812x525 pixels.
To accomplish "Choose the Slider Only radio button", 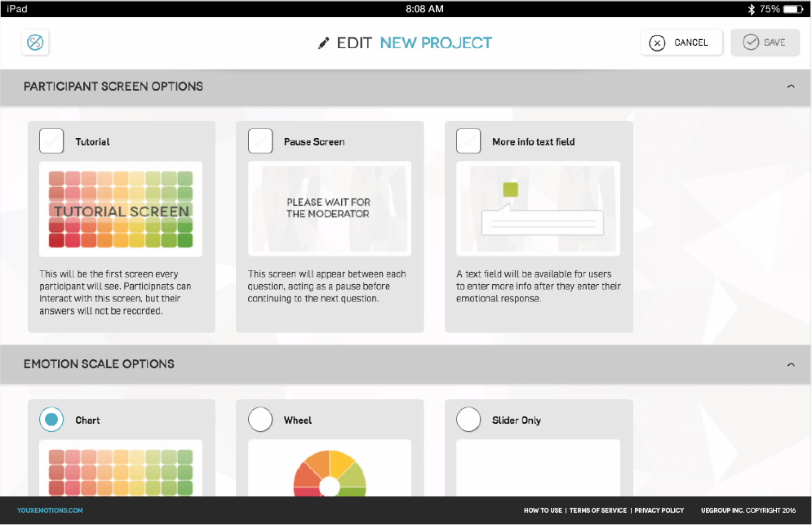I will tap(468, 420).
